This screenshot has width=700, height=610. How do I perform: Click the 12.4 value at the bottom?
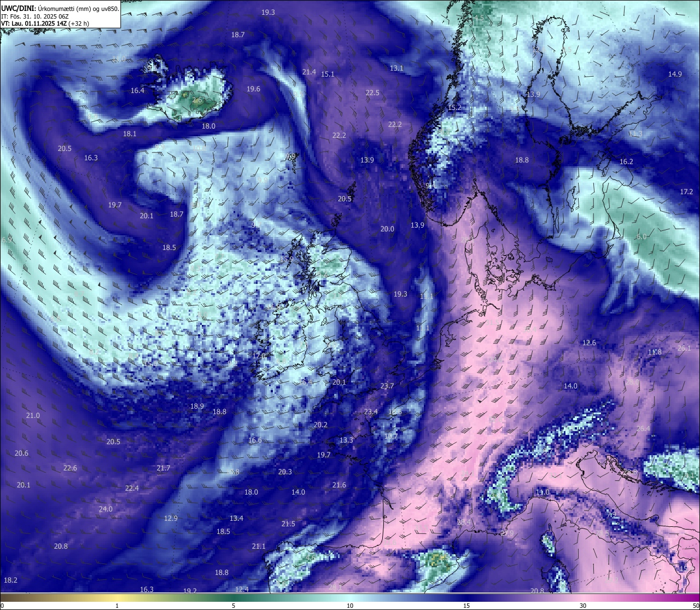tap(242, 589)
